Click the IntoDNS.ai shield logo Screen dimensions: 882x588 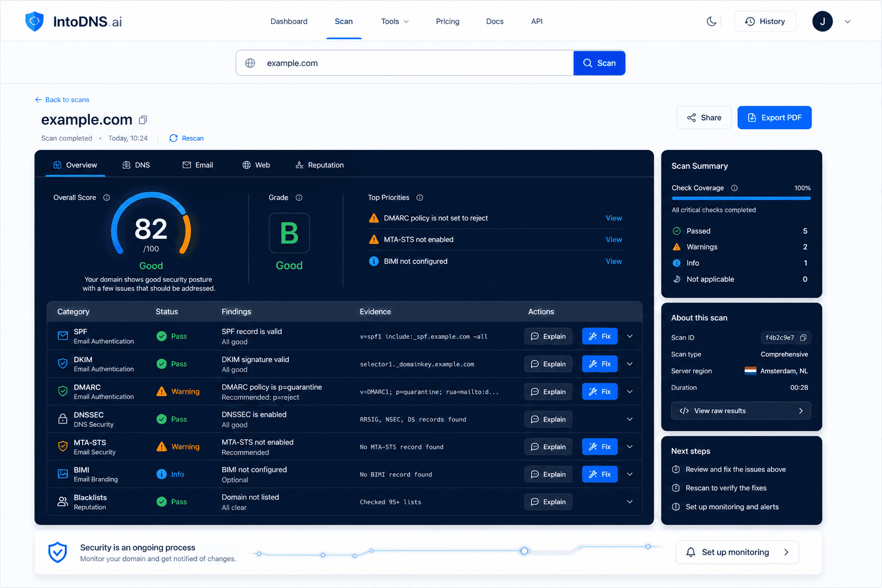click(x=34, y=21)
